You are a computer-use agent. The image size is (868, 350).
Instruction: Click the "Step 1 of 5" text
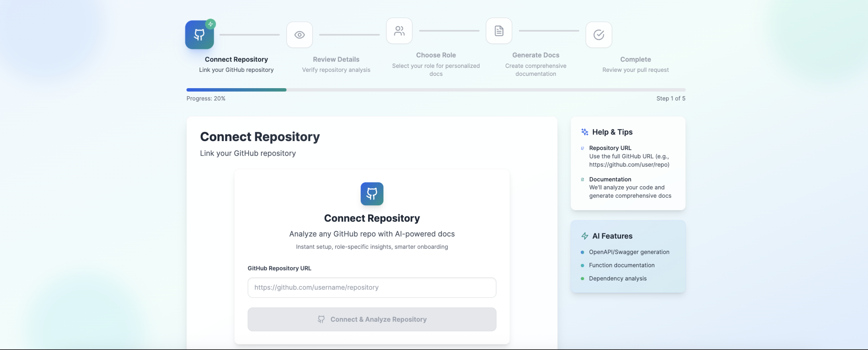pos(671,98)
